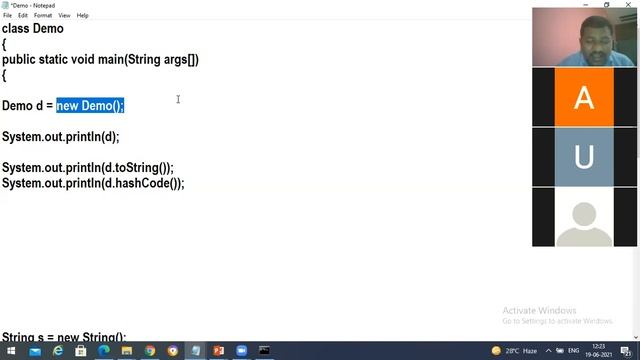Click the 'Demo d =' text
Image resolution: width=640 pixels, height=360 pixels.
point(27,106)
